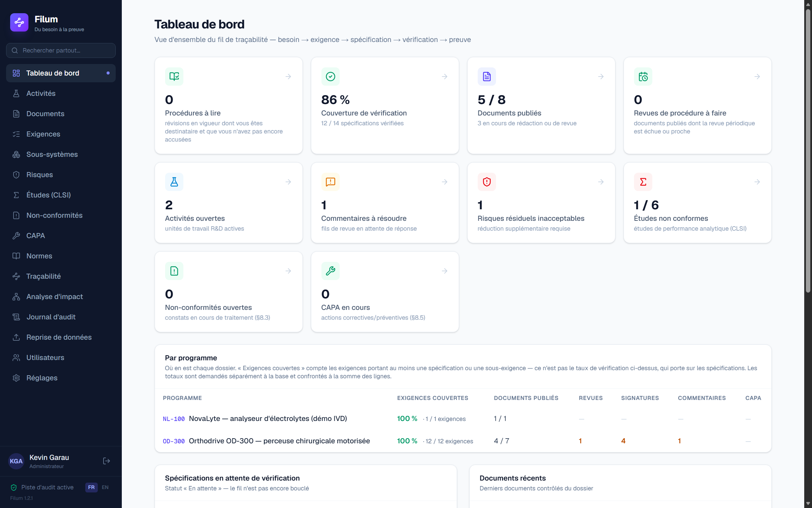
Task: Select Études (CLSI) menu item
Action: tap(61, 195)
